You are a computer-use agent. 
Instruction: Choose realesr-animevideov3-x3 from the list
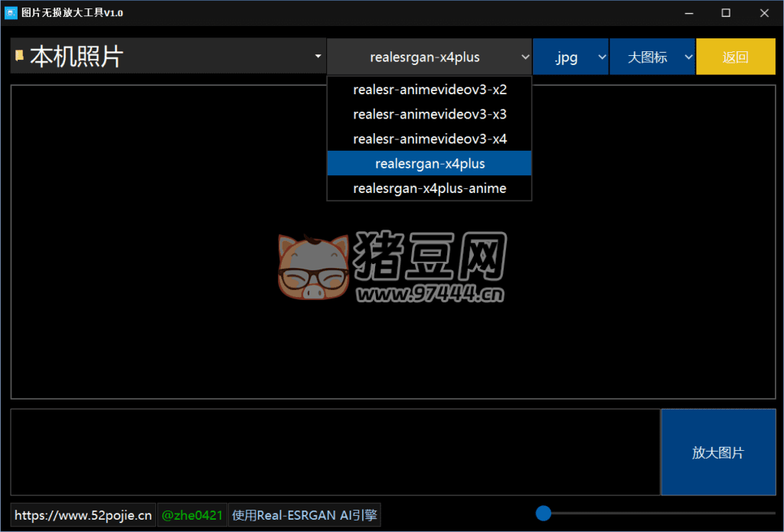430,114
